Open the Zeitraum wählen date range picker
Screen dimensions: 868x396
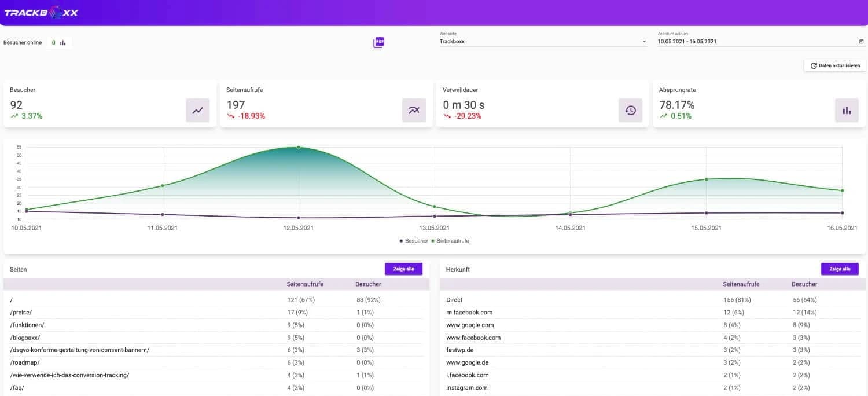click(723, 41)
